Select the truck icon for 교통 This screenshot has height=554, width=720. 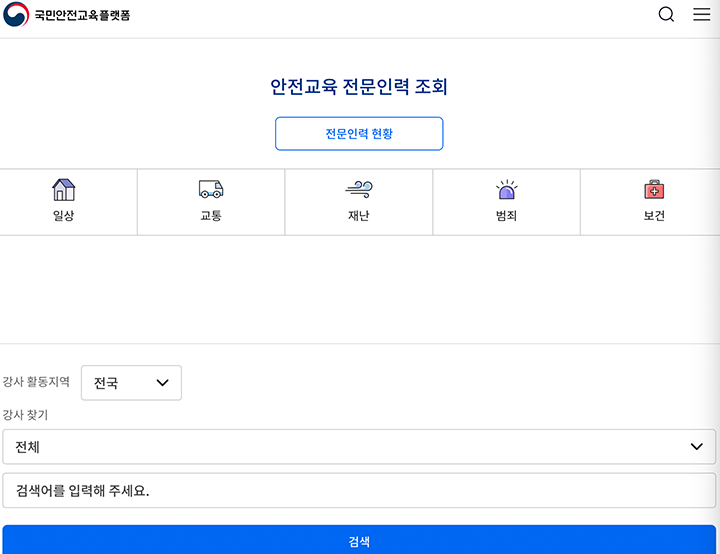(x=211, y=189)
